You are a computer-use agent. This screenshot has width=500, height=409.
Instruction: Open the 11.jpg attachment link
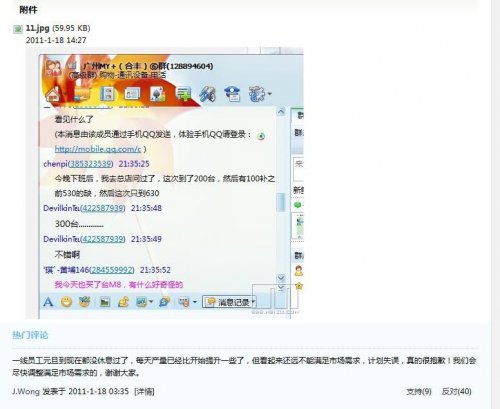pyautogui.click(x=38, y=28)
